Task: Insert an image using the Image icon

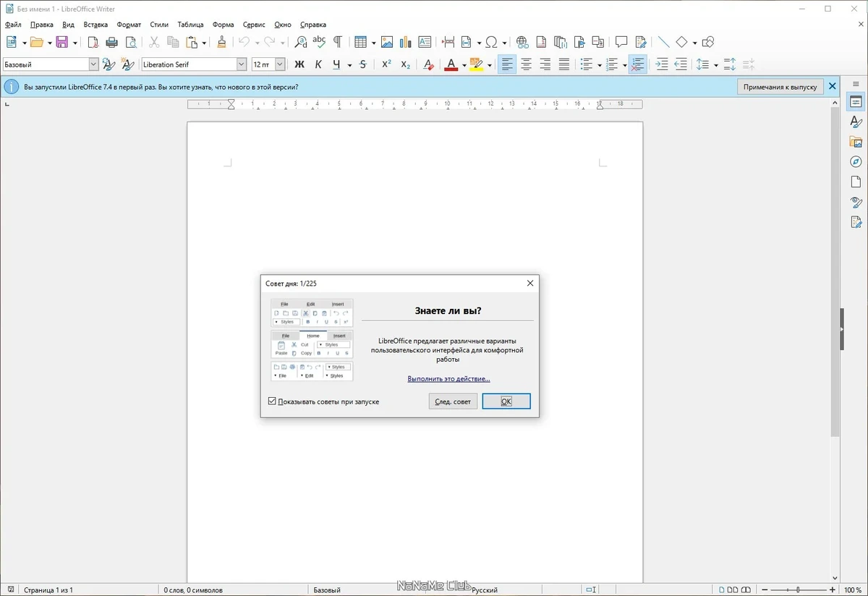Action: coord(387,42)
